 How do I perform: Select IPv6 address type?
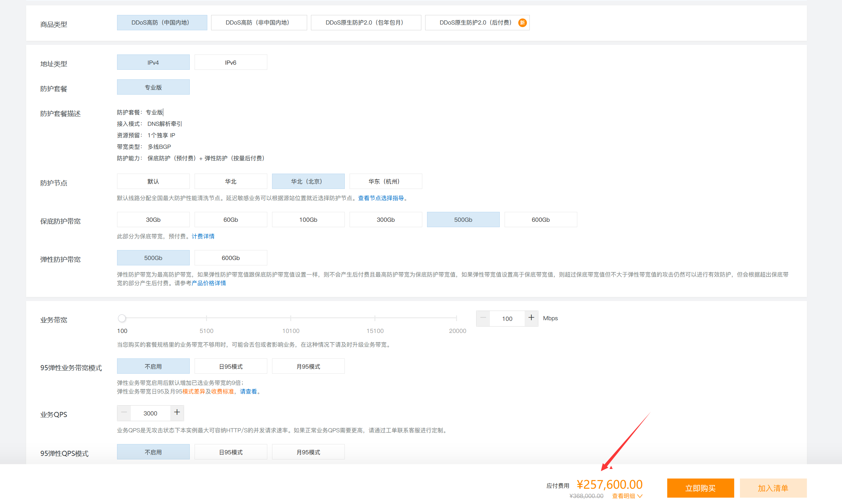tap(231, 62)
